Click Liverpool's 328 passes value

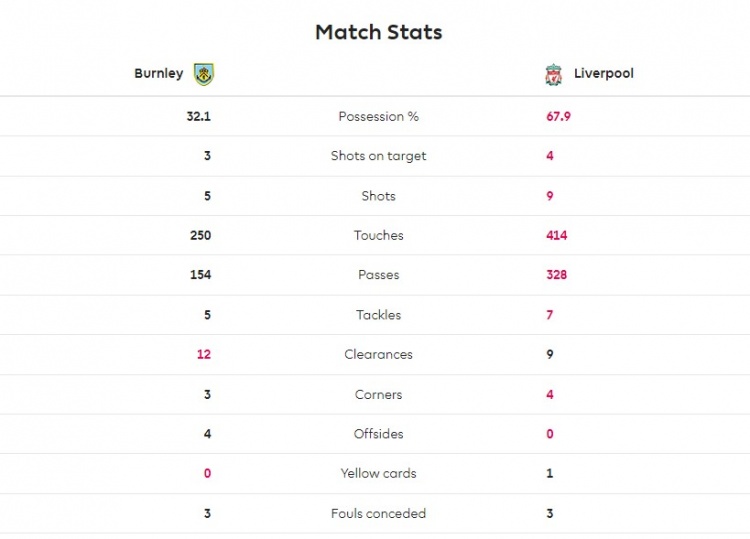coord(557,275)
